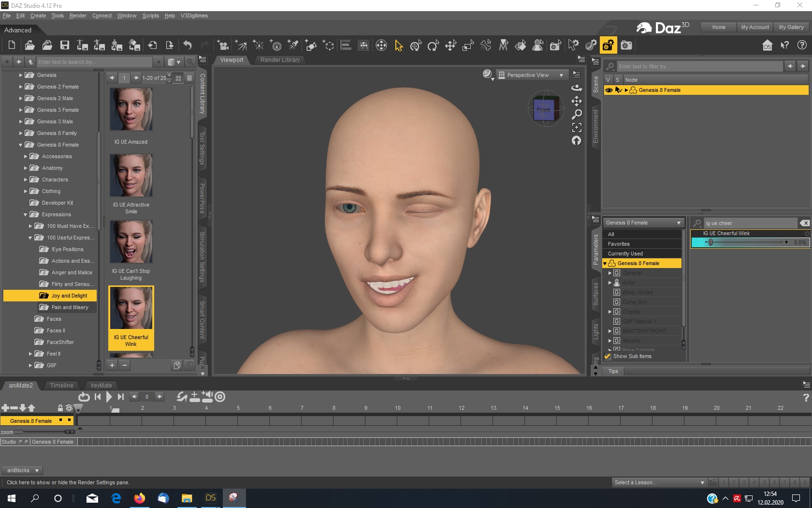
Task: Open new scene with New File icon
Action: tap(12, 45)
